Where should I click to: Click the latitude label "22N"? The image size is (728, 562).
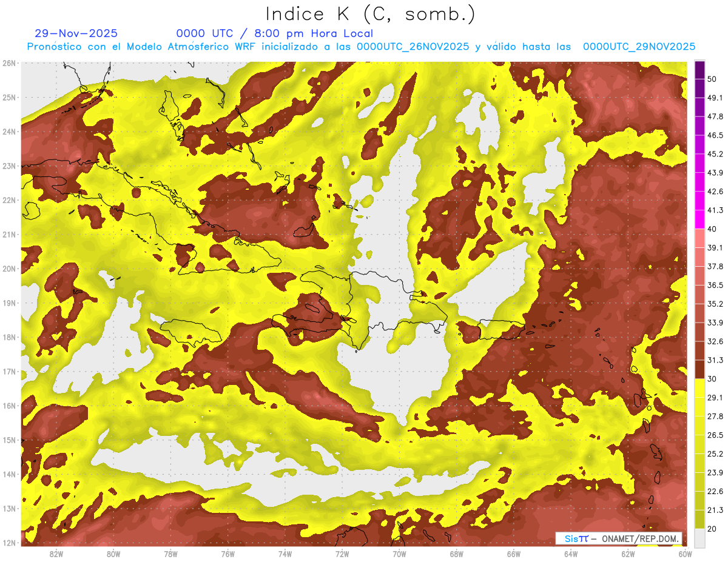tap(9, 200)
